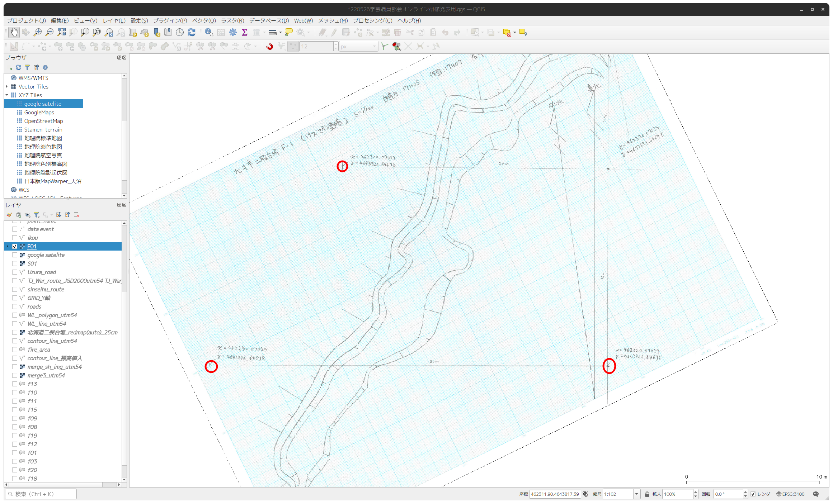Click Add Group icon in Layers panel
Screen dimensions: 833x504
[x=18, y=215]
